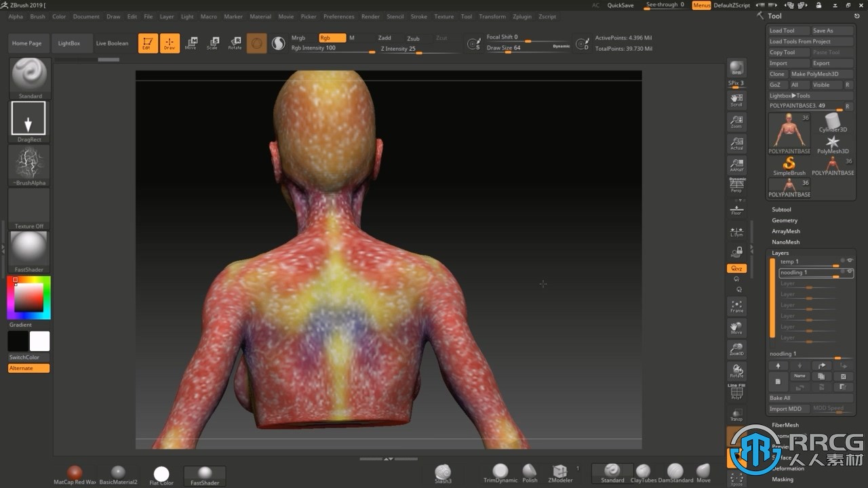Select the Rotate transform icon in top shelf
Screen dimensions: 868x488
coord(235,43)
